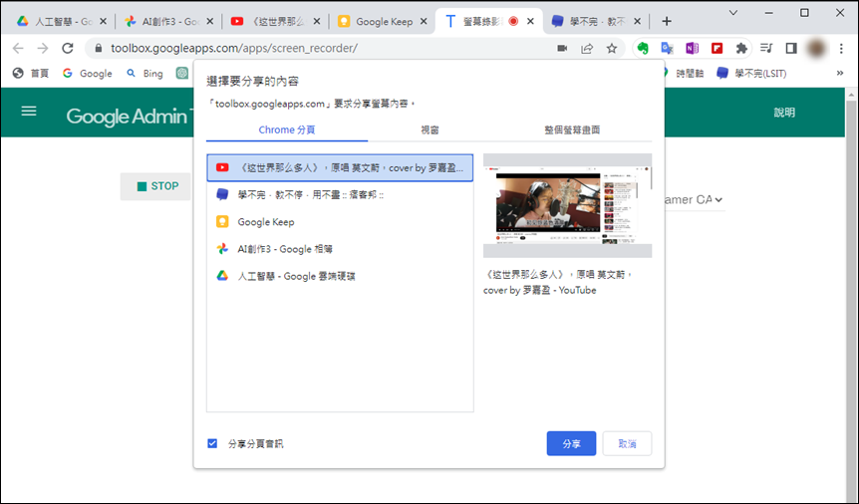Open the extensions puzzle icon
Image resolution: width=859 pixels, height=504 pixels.
741,48
